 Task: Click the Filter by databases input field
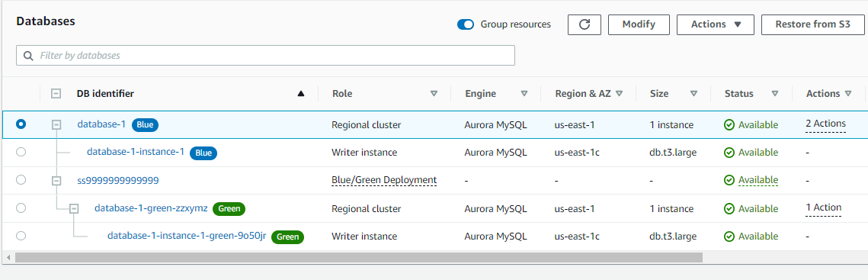pos(266,56)
